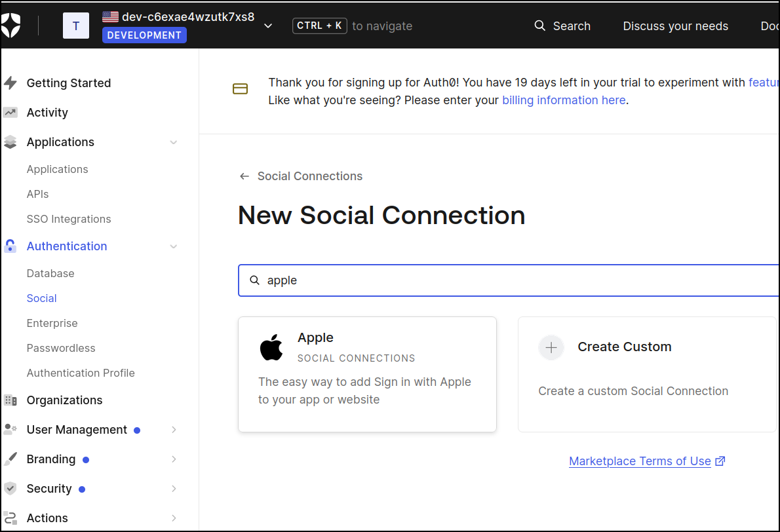Click the Applications section header label
Image resolution: width=780 pixels, height=532 pixels.
(60, 142)
